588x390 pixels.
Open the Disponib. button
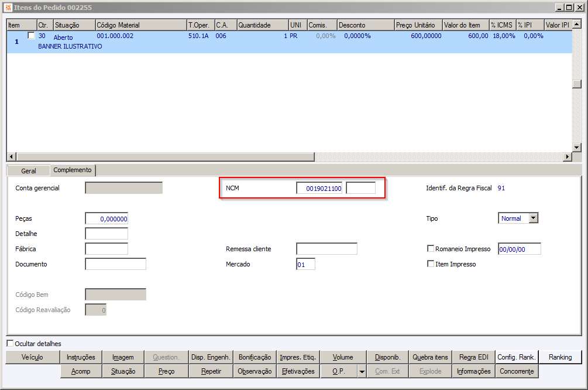point(387,357)
